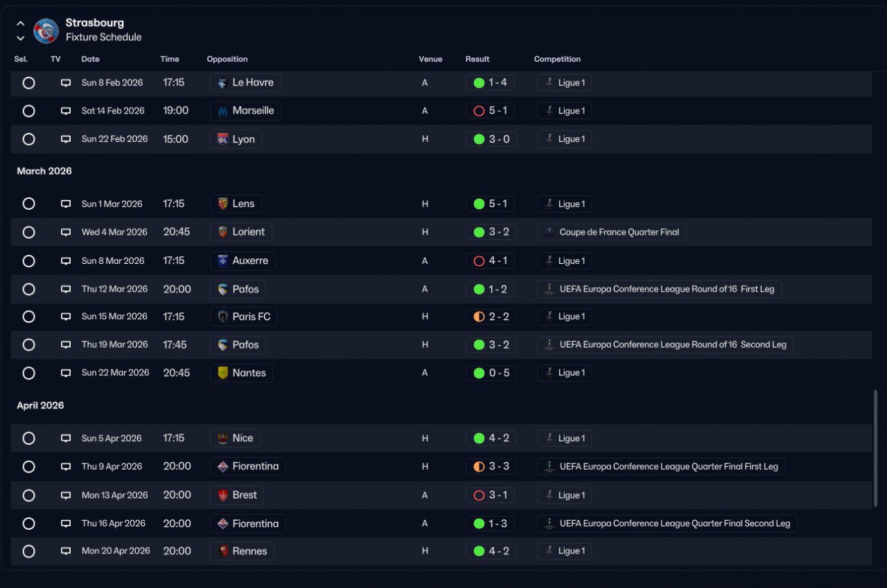Select the Auxerre fixture radio button
Image resolution: width=887 pixels, height=588 pixels.
click(x=28, y=261)
